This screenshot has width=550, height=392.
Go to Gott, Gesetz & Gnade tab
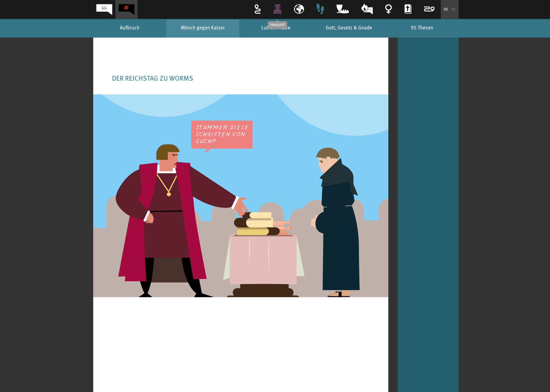349,28
